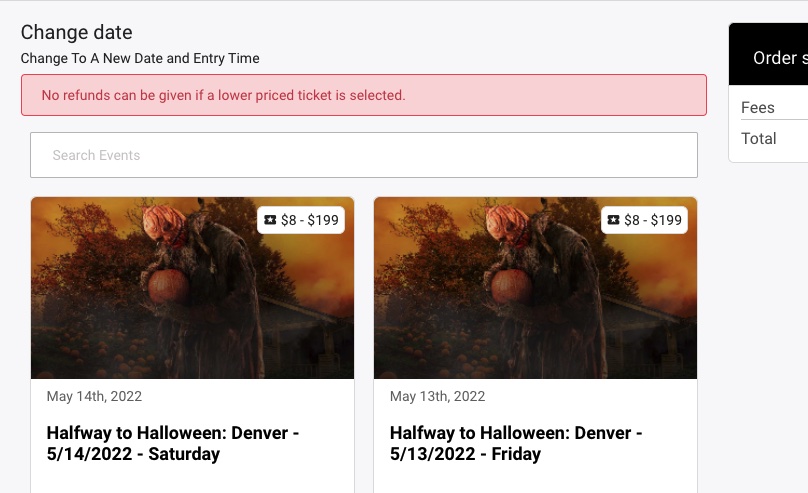The image size is (808, 493).
Task: Click the ticket icon on the Friday event card
Action: pos(612,220)
